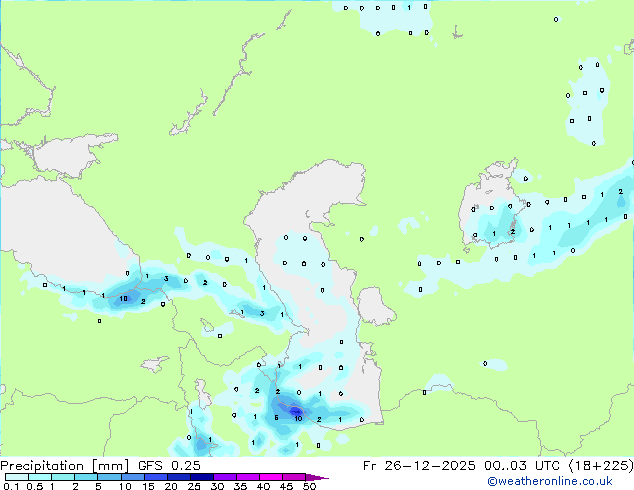Click the purple over-50 arrow tip of legend
634x490 pixels.
[x=317, y=478]
